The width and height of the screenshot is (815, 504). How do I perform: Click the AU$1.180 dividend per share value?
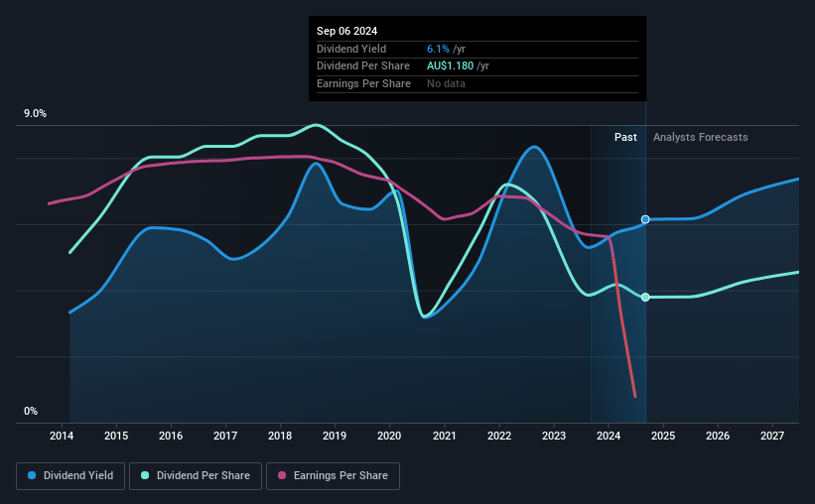(450, 66)
